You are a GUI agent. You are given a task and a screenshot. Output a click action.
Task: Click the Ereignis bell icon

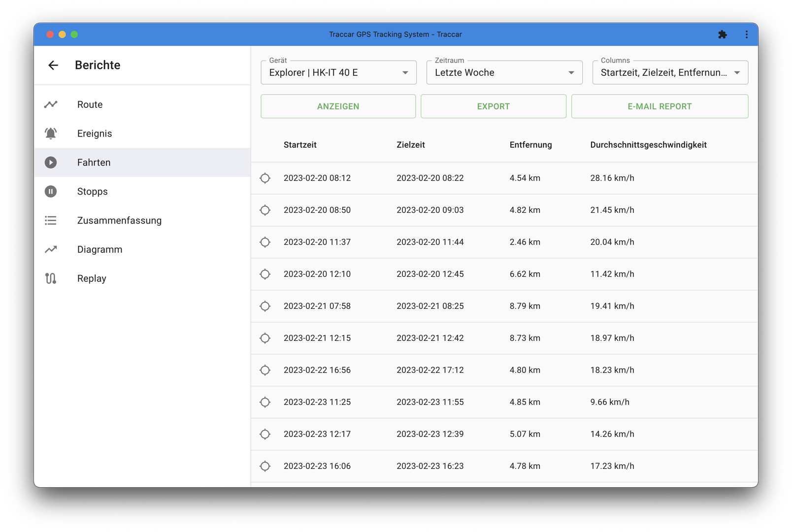point(51,133)
